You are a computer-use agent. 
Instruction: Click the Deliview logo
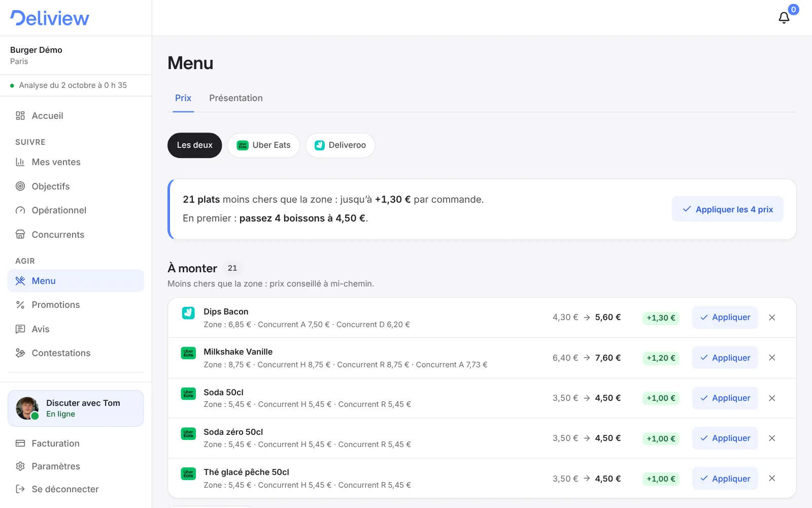pyautogui.click(x=50, y=18)
